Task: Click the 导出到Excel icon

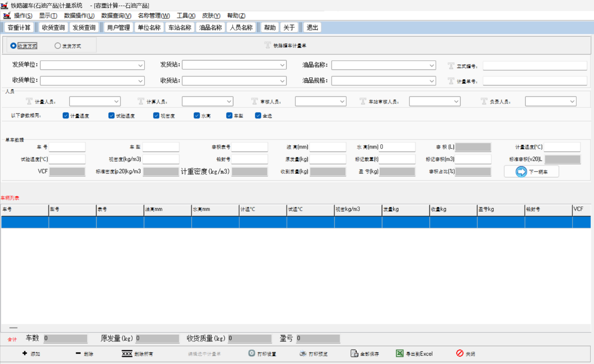Action: tap(400, 354)
